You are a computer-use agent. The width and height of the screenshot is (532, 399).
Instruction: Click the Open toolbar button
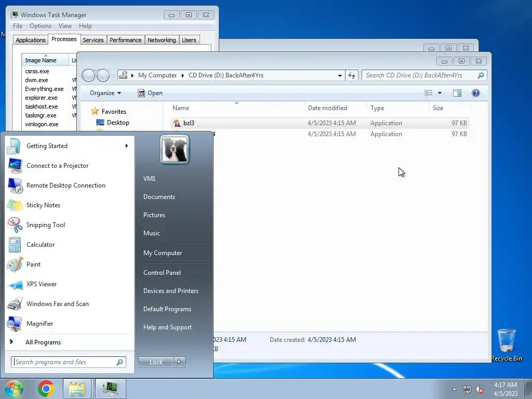tap(150, 93)
